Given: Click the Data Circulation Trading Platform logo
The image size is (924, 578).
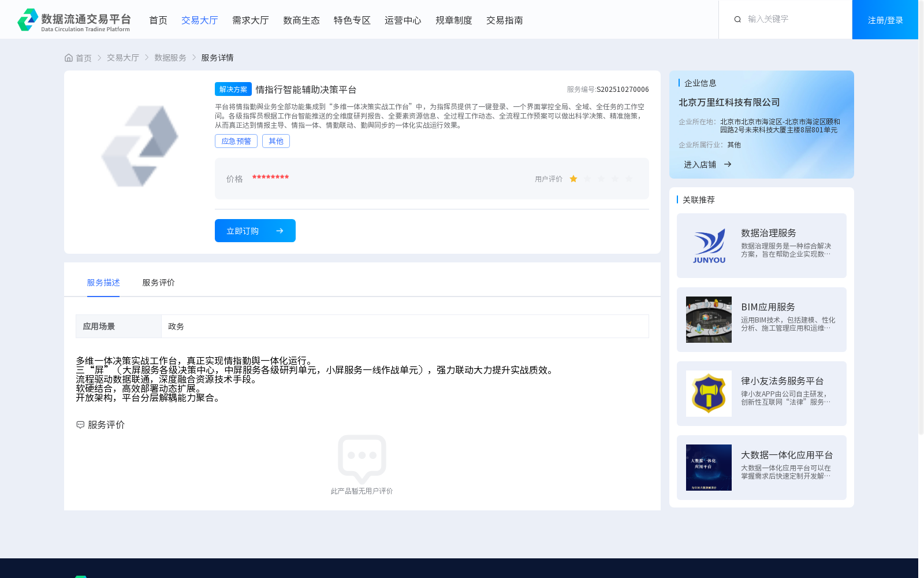Looking at the screenshot, I should (74, 20).
